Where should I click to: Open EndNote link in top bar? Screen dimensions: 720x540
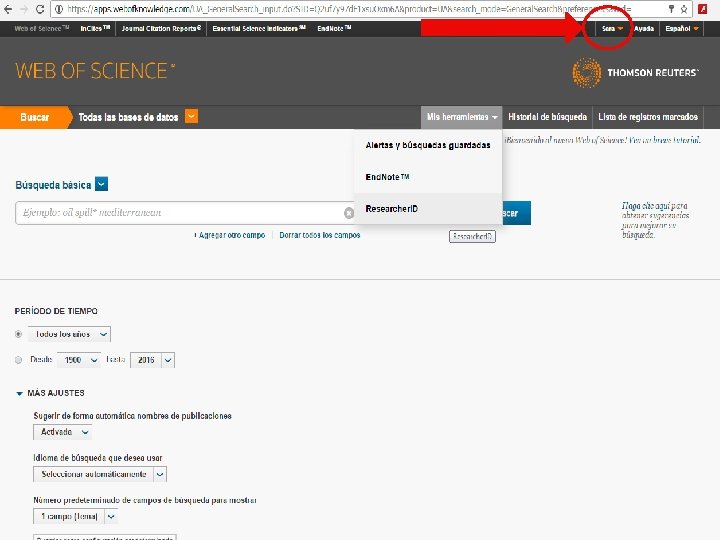pos(334,28)
